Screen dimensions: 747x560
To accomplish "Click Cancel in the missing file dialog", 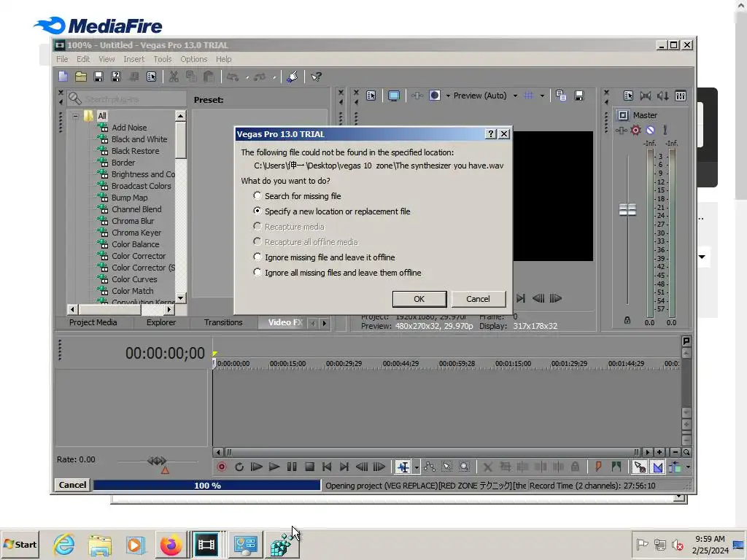I will coord(478,299).
